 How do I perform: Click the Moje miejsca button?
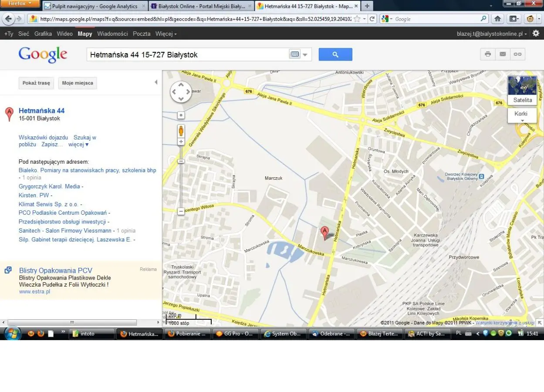coord(78,83)
